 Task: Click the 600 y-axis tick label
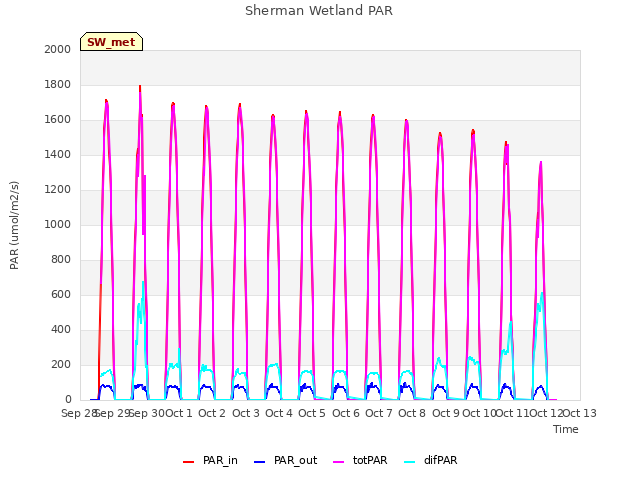point(61,294)
